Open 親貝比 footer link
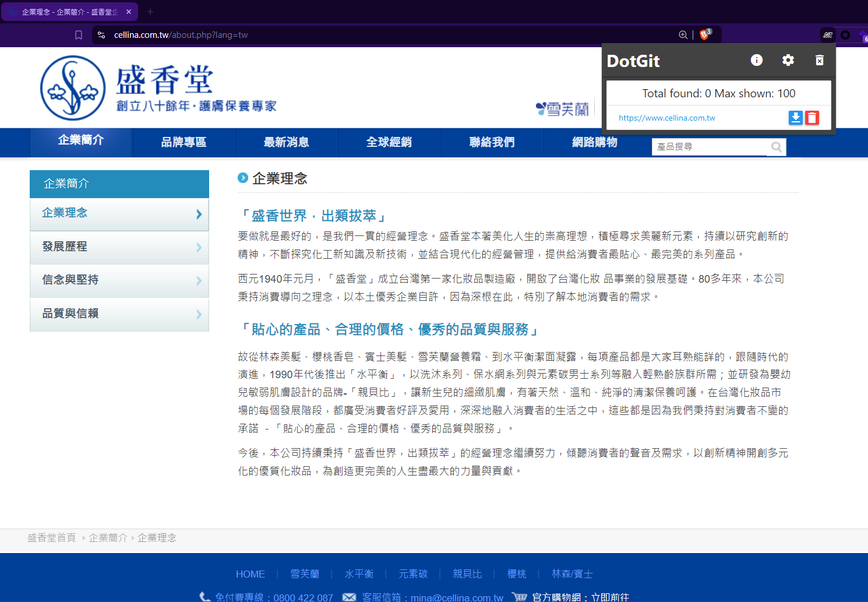The width and height of the screenshot is (868, 602). pyautogui.click(x=467, y=574)
